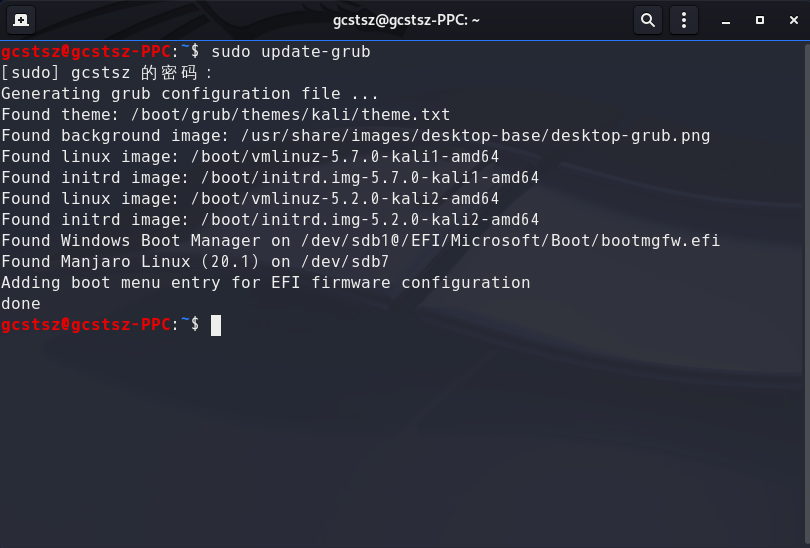The height and width of the screenshot is (548, 810).
Task: Click the 'done' output line
Action: click(21, 304)
